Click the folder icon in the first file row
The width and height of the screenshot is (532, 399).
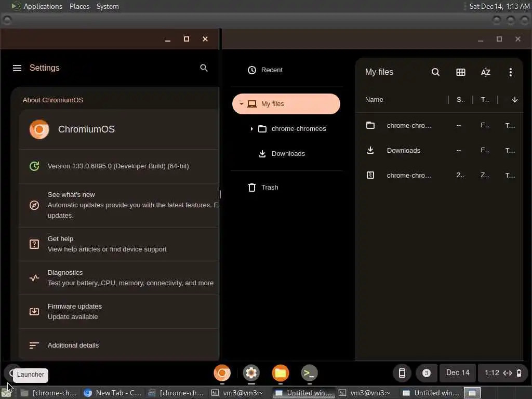pos(370,126)
